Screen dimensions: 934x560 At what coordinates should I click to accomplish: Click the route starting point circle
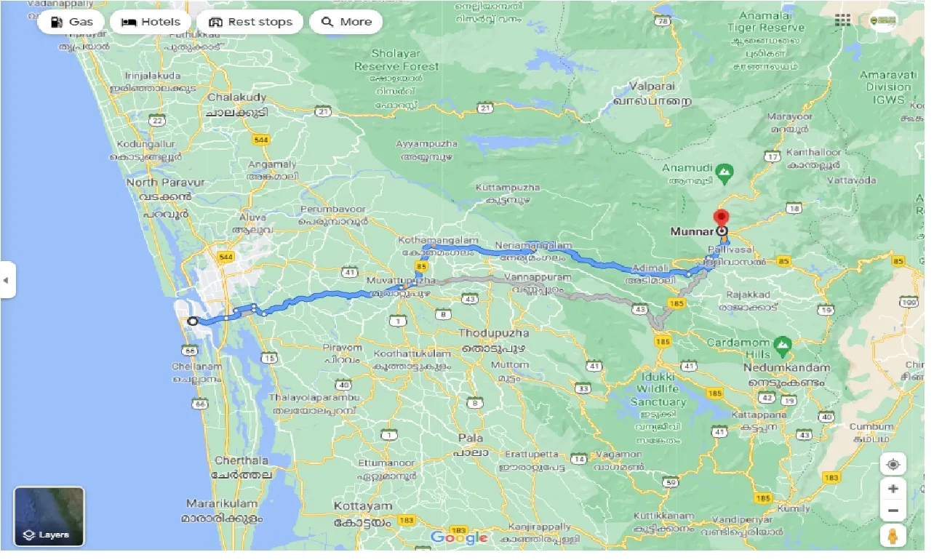point(192,321)
